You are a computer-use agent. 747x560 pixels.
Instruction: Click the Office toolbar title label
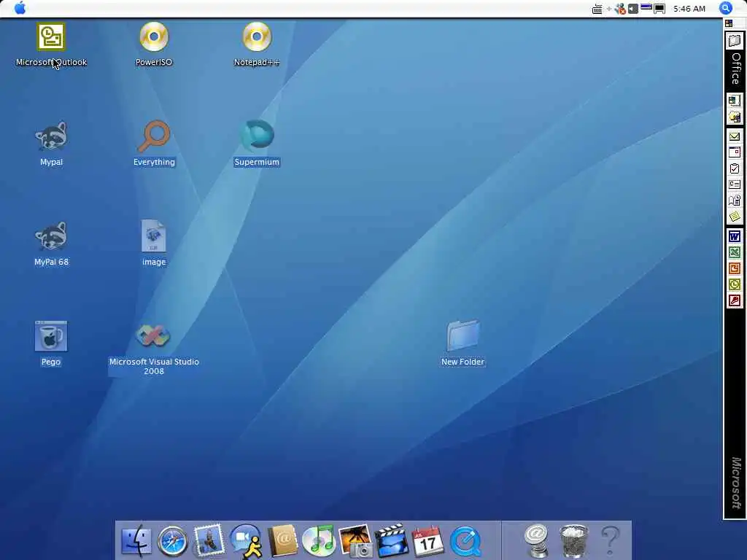click(735, 69)
